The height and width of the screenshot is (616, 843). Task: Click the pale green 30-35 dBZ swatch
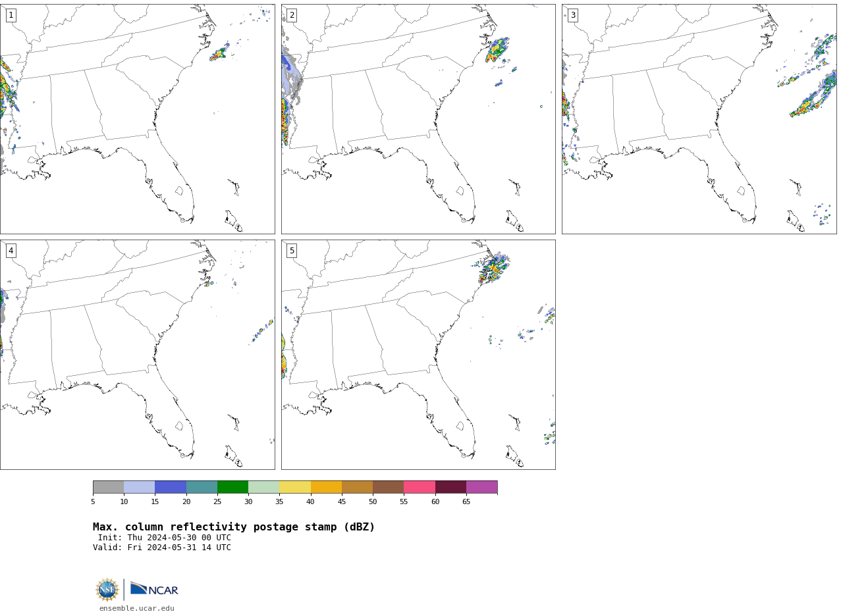pos(263,487)
